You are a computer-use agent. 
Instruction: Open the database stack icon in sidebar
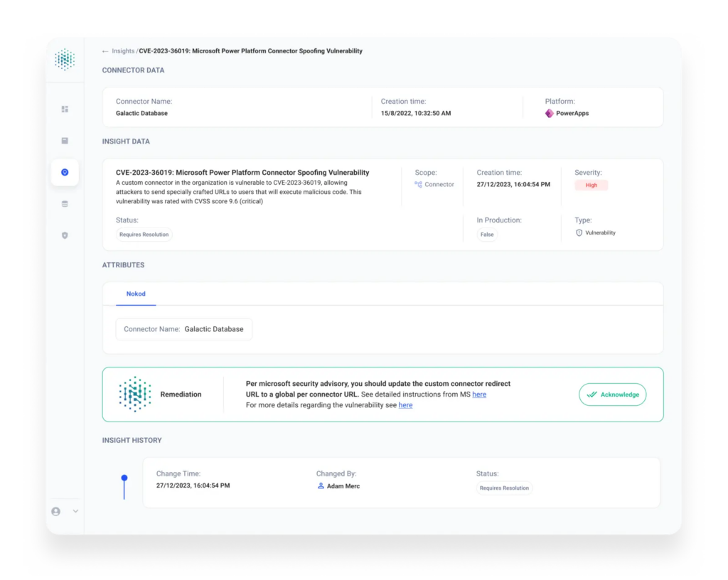(x=65, y=204)
